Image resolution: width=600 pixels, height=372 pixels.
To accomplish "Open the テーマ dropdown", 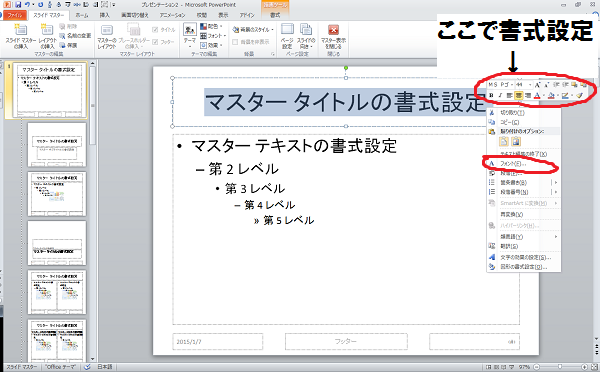I will point(189,34).
